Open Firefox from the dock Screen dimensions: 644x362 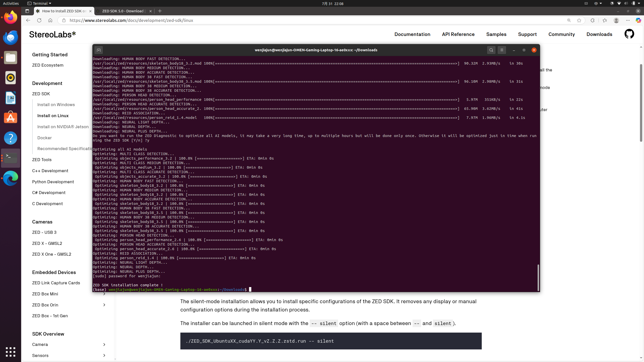click(x=11, y=17)
